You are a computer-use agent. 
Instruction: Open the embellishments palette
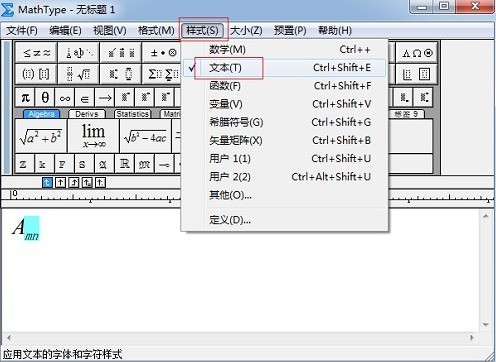pyautogui.click(x=120, y=53)
